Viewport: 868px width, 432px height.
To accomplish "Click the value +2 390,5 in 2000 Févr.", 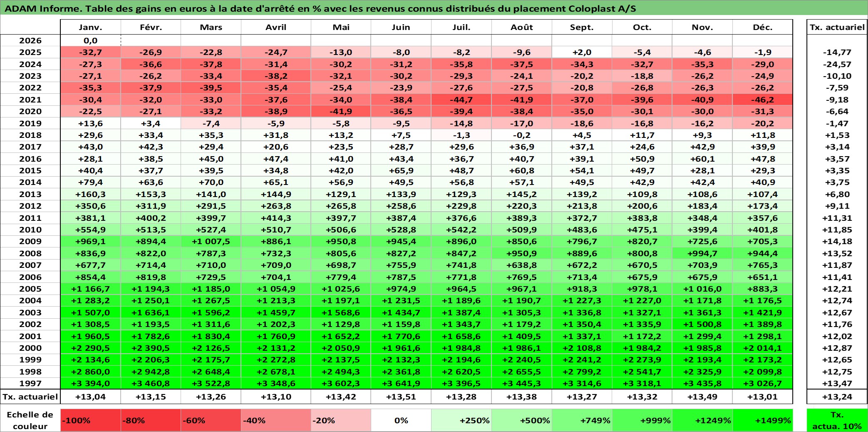I will pos(151,348).
